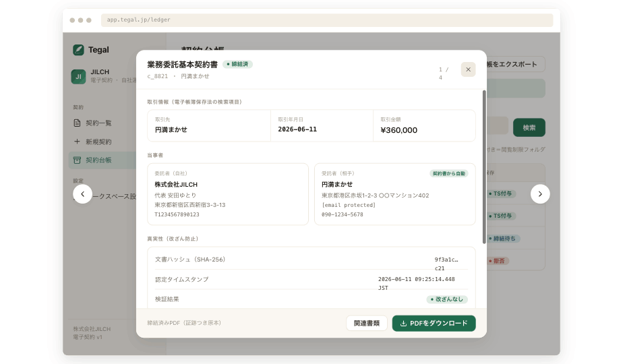Click the archive icon beside 契約台帳
This screenshot has height=364, width=623.
pyautogui.click(x=77, y=160)
